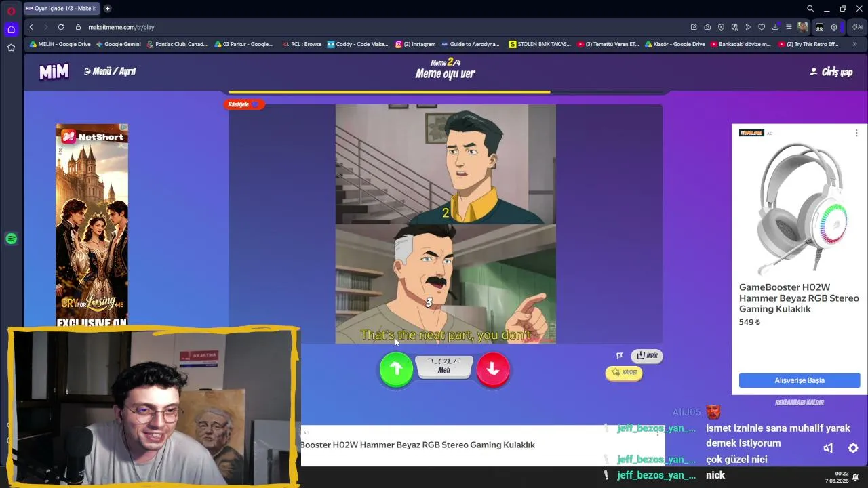The height and width of the screenshot is (488, 868).
Task: Save the meme with the Kaydet button
Action: [624, 372]
